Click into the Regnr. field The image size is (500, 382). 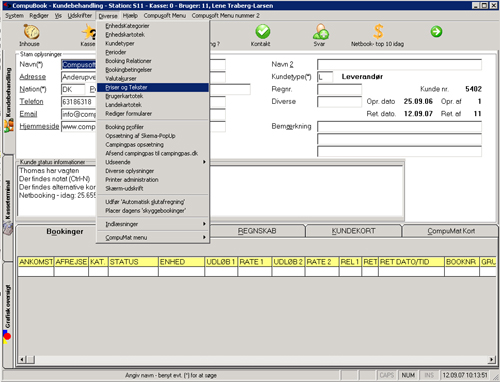coord(339,89)
